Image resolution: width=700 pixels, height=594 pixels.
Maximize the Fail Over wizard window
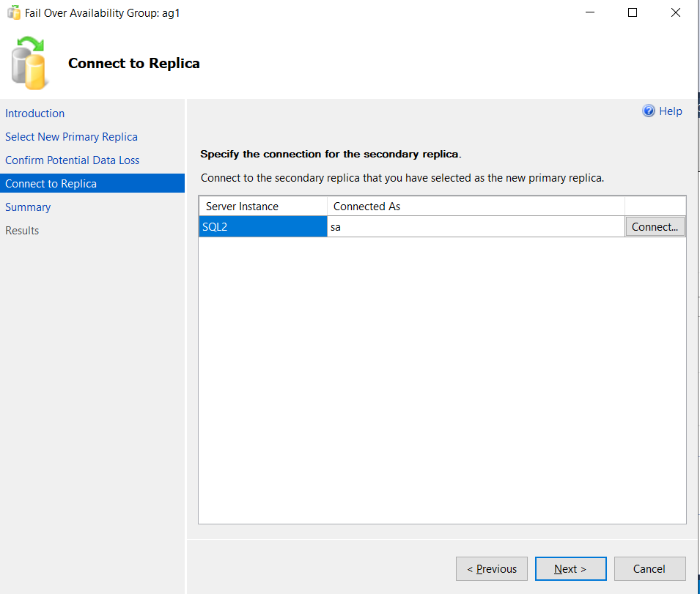click(633, 12)
